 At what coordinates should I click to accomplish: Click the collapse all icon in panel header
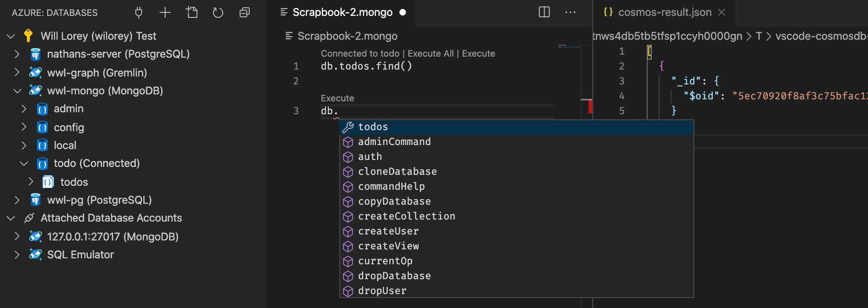point(245,12)
